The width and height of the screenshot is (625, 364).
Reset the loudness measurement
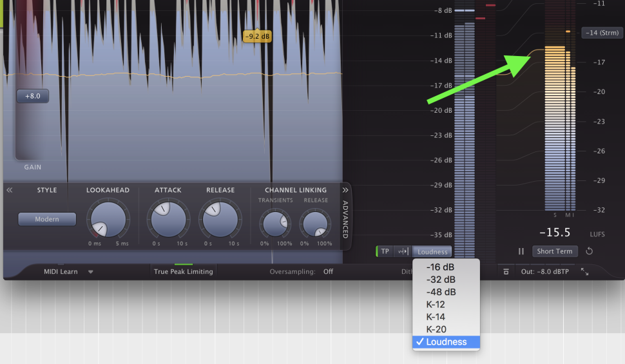589,251
